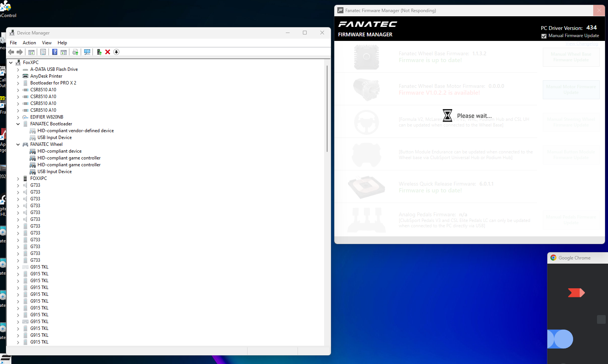This screenshot has width=608, height=364.
Task: Open the View menu
Action: [47, 43]
